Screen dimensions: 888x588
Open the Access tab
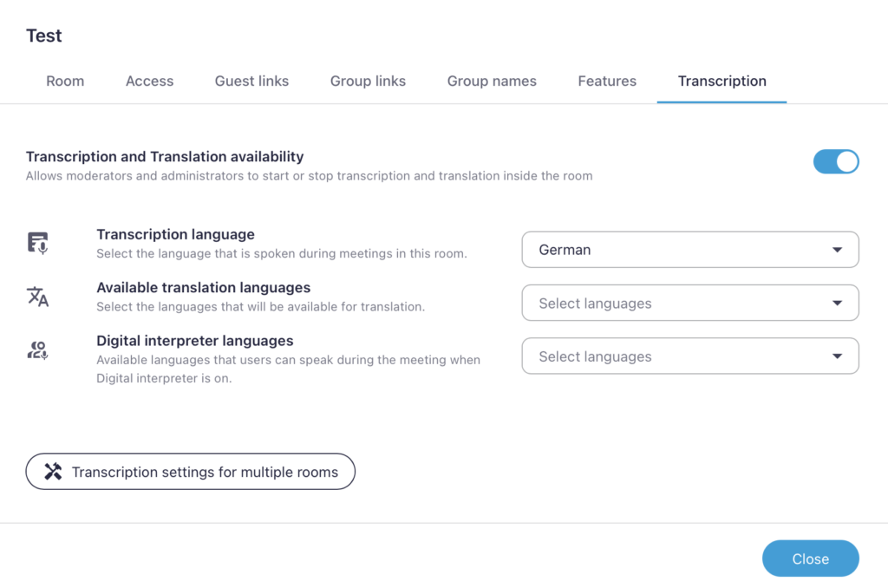(x=149, y=81)
